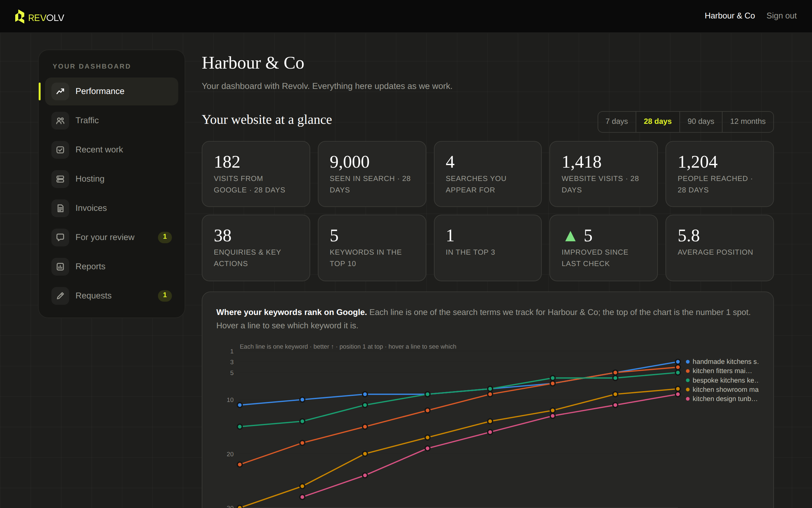The height and width of the screenshot is (508, 812).
Task: Click the 9,000 seen in search card
Action: [372, 174]
